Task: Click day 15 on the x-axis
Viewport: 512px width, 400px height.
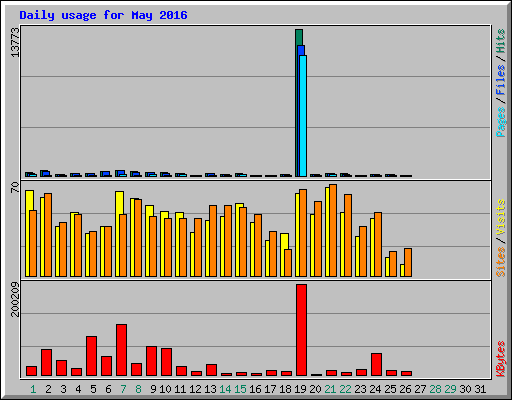Action: click(x=240, y=389)
